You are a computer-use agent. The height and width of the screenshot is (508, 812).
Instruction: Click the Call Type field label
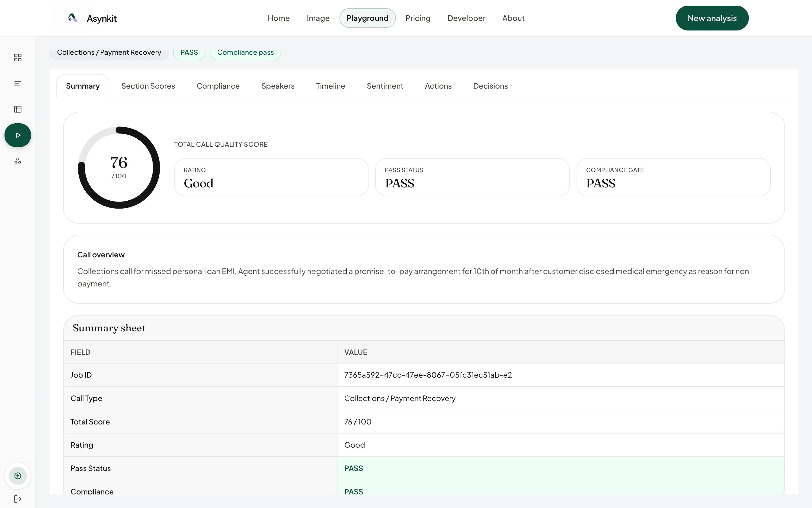tap(86, 398)
